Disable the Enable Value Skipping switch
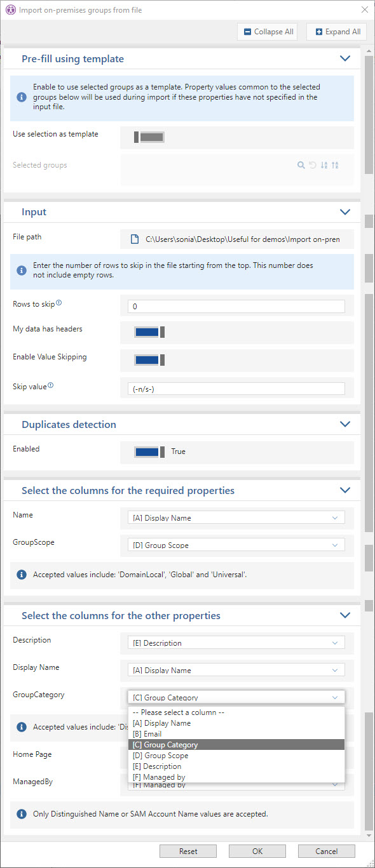The image size is (375, 868). tap(149, 359)
